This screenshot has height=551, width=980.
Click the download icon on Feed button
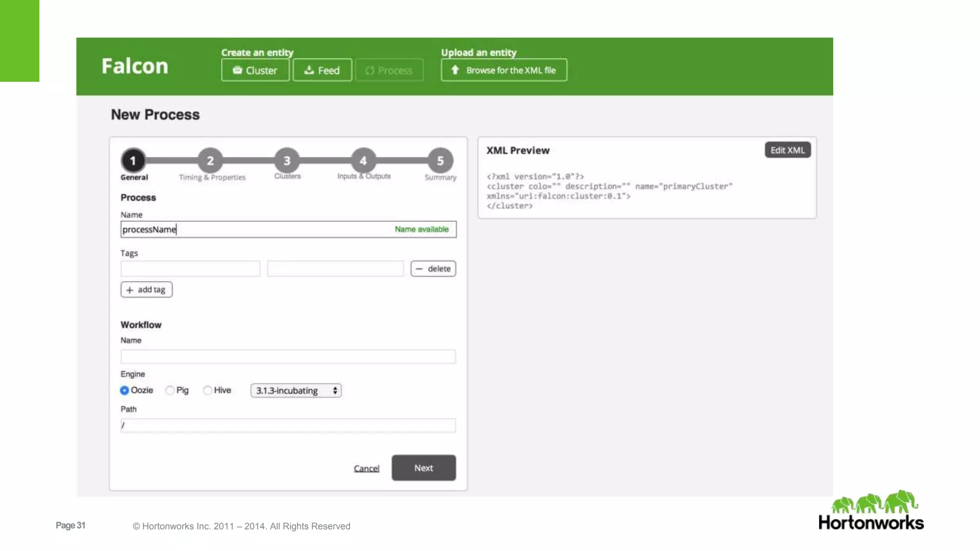pos(309,70)
